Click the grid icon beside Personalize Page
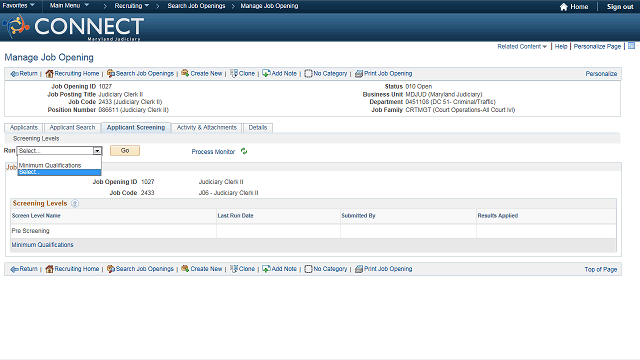640x360 pixels. click(x=631, y=46)
